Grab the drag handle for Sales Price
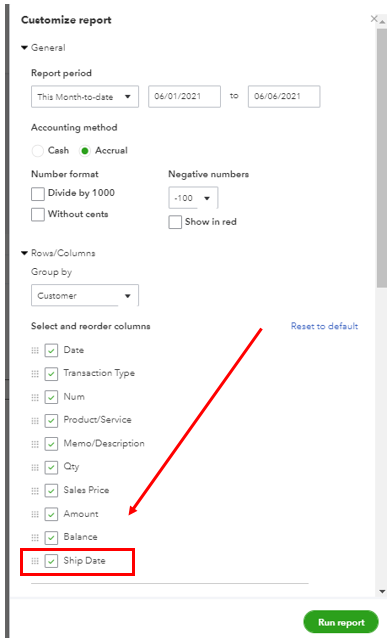391x638 pixels. 35,491
